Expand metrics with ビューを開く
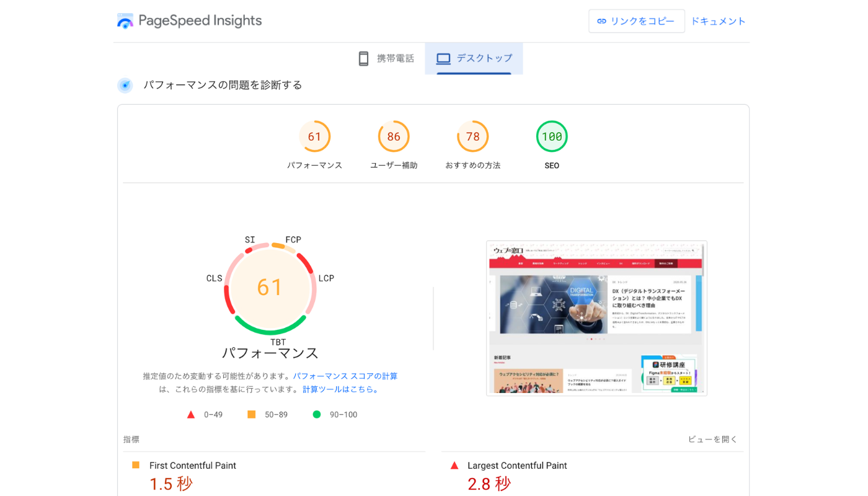 click(712, 439)
